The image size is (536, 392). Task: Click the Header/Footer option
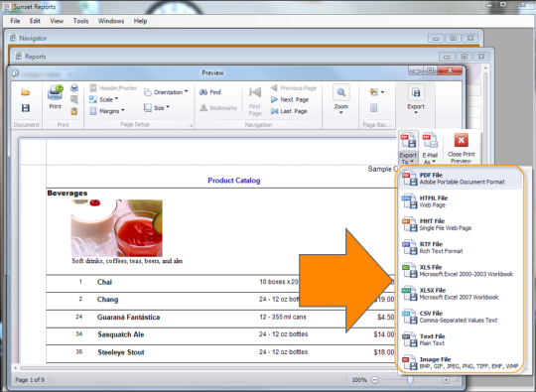click(x=113, y=88)
